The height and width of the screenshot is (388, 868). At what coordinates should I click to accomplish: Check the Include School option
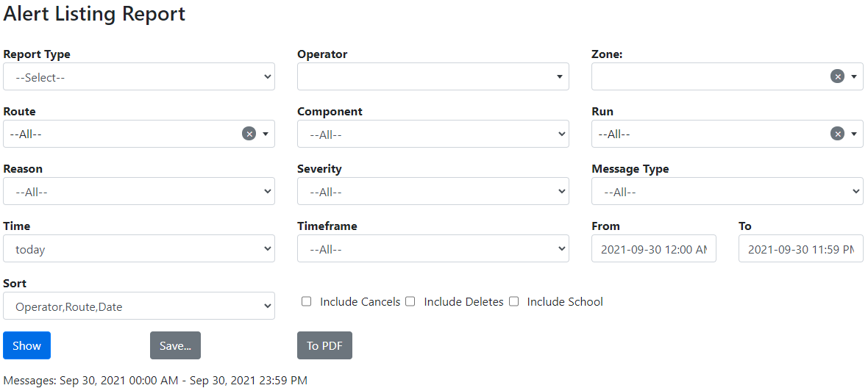(x=514, y=301)
